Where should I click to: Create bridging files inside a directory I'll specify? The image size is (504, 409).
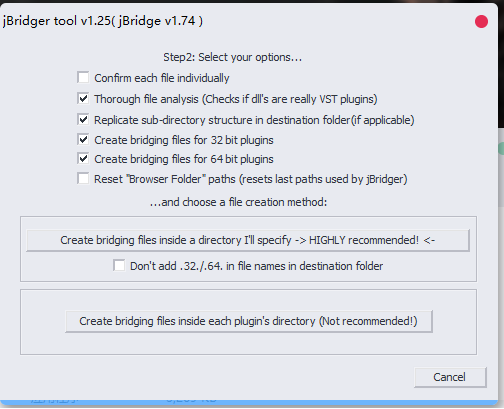[248, 240]
